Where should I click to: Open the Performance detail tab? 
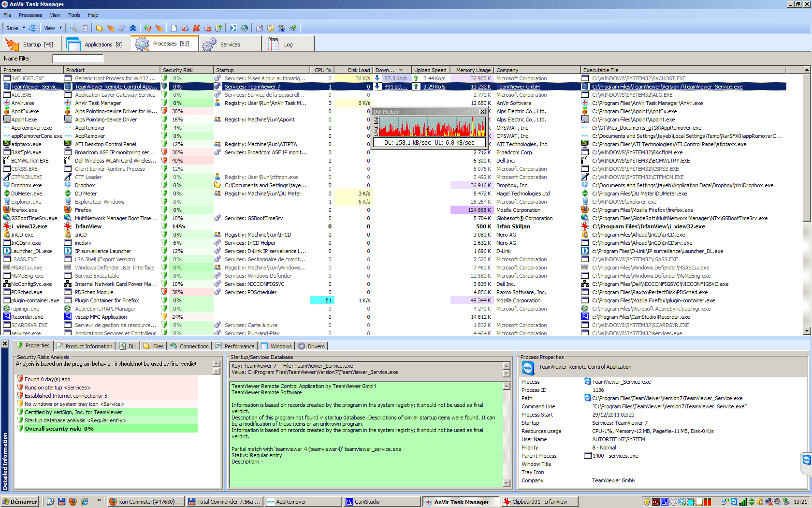click(235, 346)
